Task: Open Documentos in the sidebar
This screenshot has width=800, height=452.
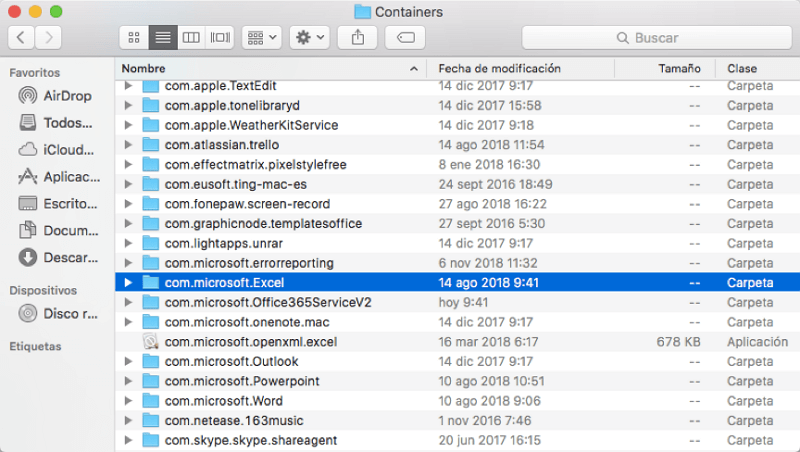Action: pyautogui.click(x=58, y=231)
